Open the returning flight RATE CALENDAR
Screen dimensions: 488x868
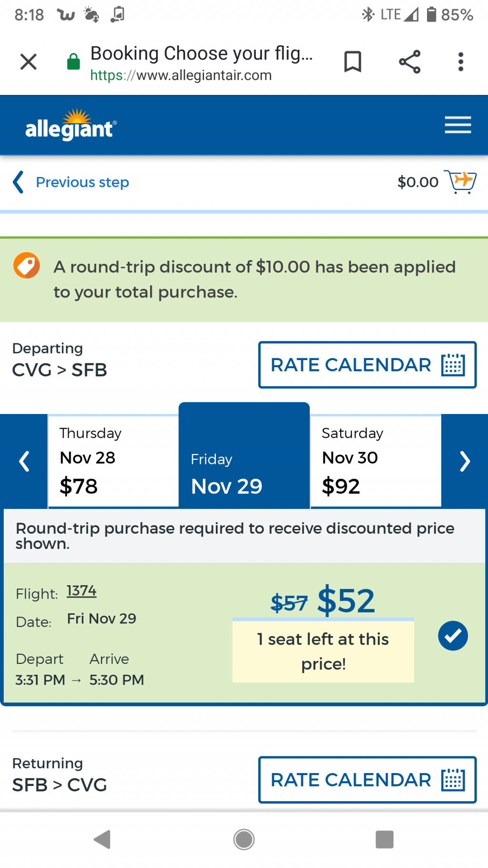367,780
